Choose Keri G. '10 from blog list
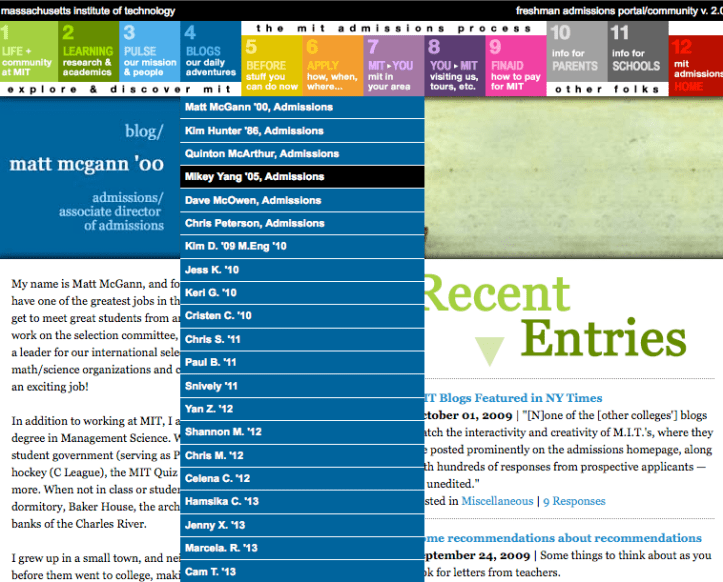The height and width of the screenshot is (582, 723). (x=302, y=293)
